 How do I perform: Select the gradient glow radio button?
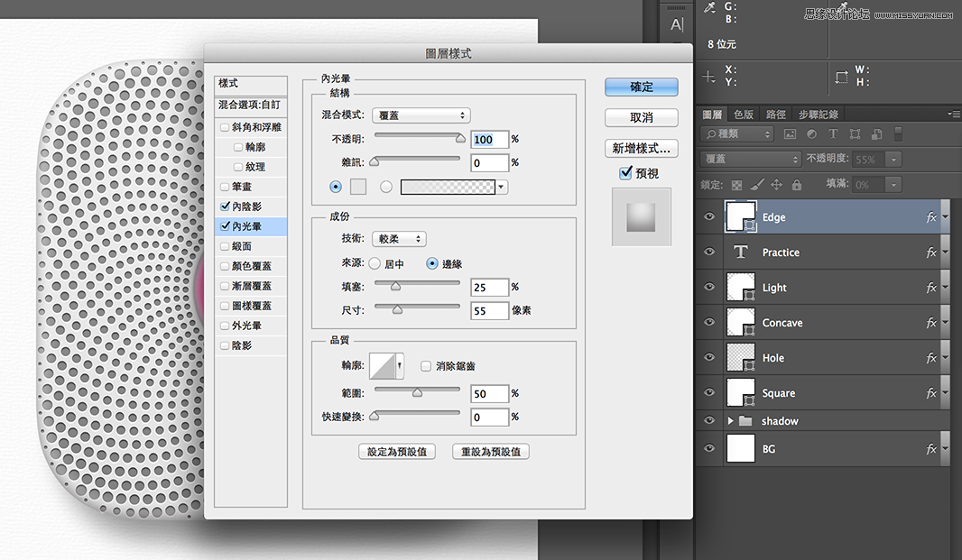(386, 187)
